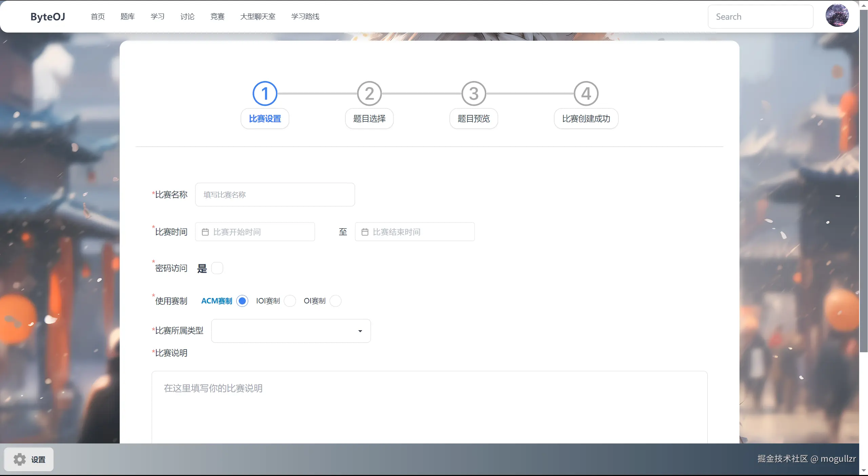Focus the 比赛名称 input field
The height and width of the screenshot is (476, 868).
pos(275,195)
